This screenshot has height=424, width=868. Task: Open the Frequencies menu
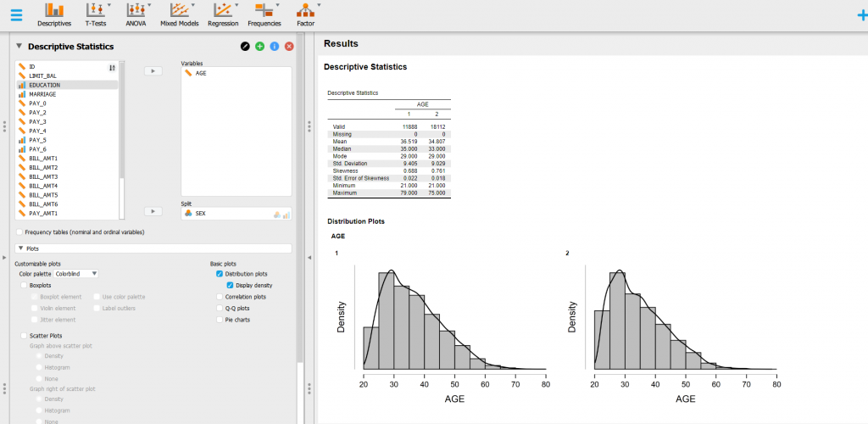[264, 14]
